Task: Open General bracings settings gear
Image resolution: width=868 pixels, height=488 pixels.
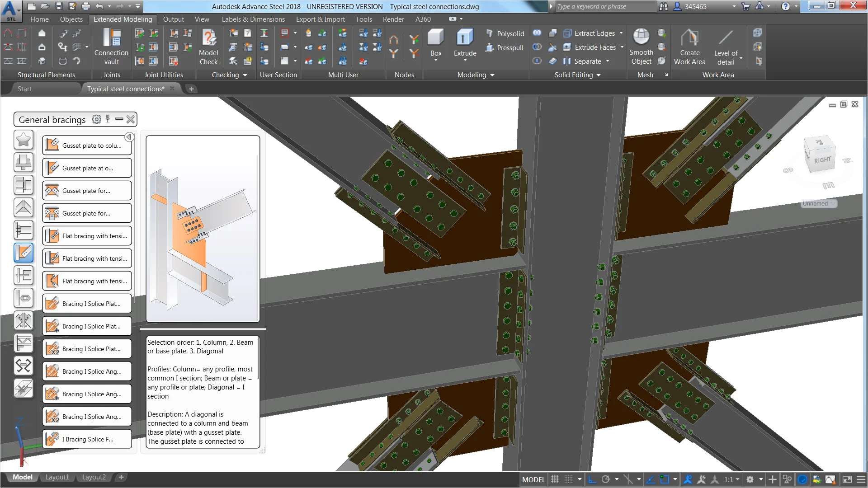Action: pyautogui.click(x=96, y=119)
